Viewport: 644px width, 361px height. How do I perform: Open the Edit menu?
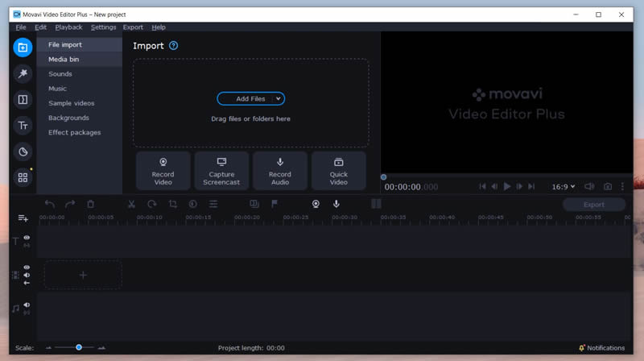pos(40,27)
